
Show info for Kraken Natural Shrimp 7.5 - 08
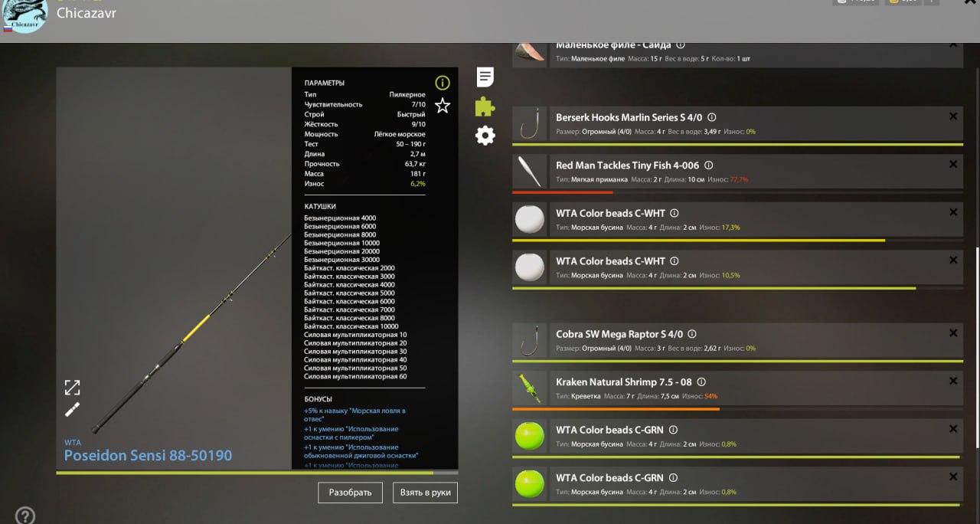point(701,382)
